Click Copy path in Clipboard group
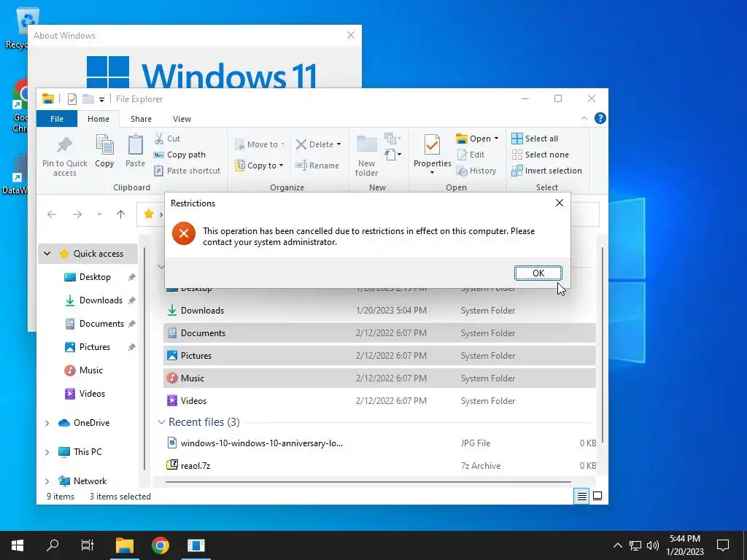Viewport: 747px width, 560px height. (x=179, y=155)
